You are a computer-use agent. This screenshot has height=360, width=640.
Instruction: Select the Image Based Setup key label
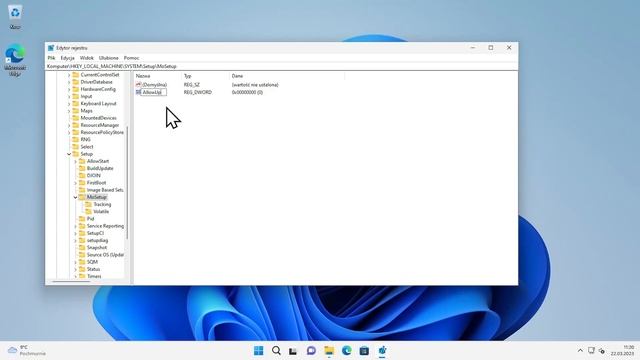(105, 190)
